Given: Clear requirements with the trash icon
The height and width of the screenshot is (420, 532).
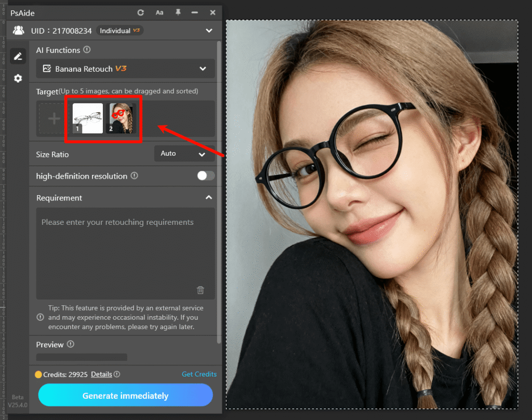Looking at the screenshot, I should point(200,290).
